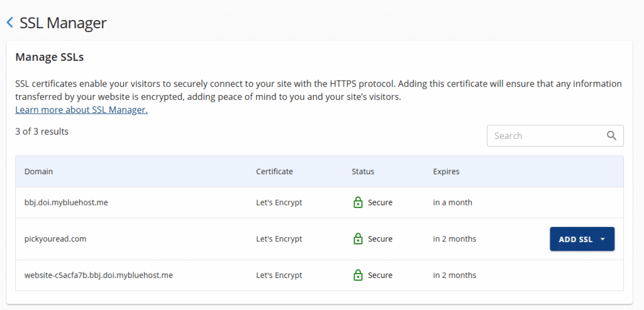Open the ADD SSL dropdown arrow

(602, 240)
